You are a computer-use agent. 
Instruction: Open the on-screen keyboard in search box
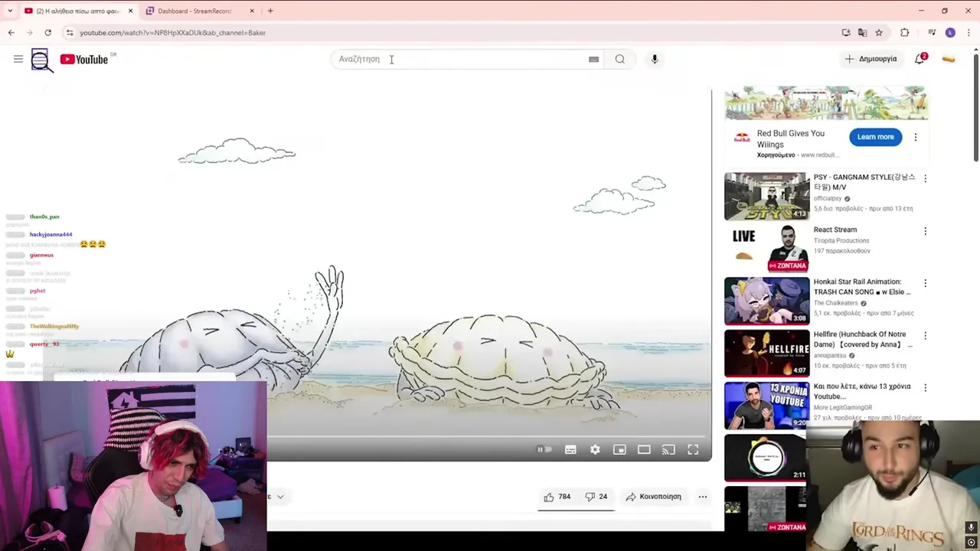593,60
